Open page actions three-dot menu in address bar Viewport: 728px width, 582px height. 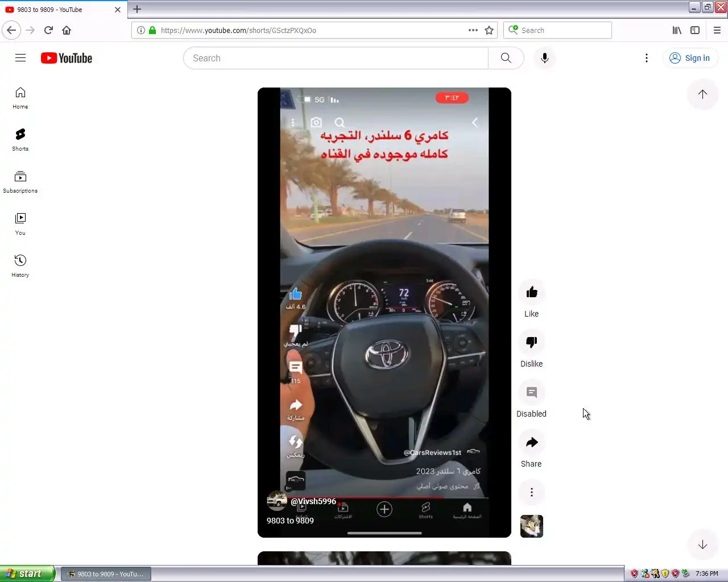473,30
